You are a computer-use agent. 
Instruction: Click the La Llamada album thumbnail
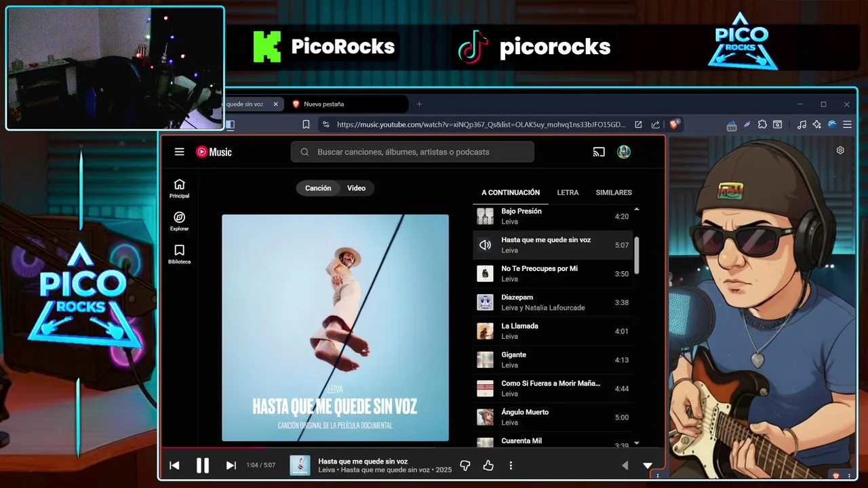485,331
